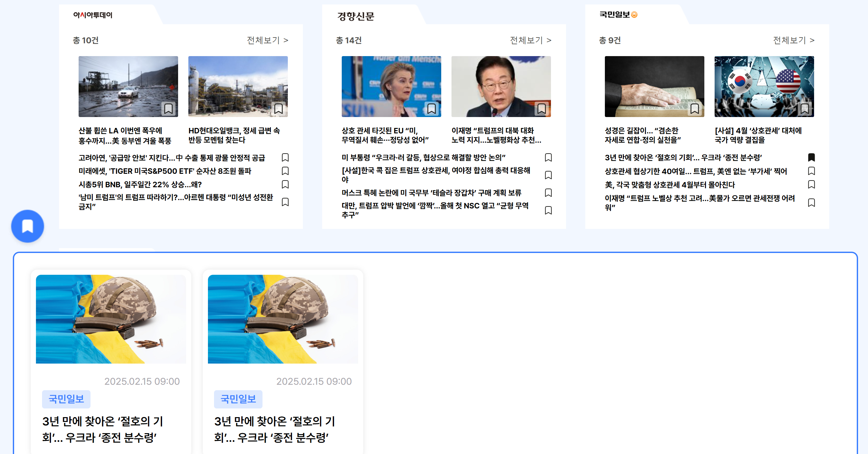Open second bookmarked card helmet image
868x454 pixels.
pyautogui.click(x=283, y=319)
